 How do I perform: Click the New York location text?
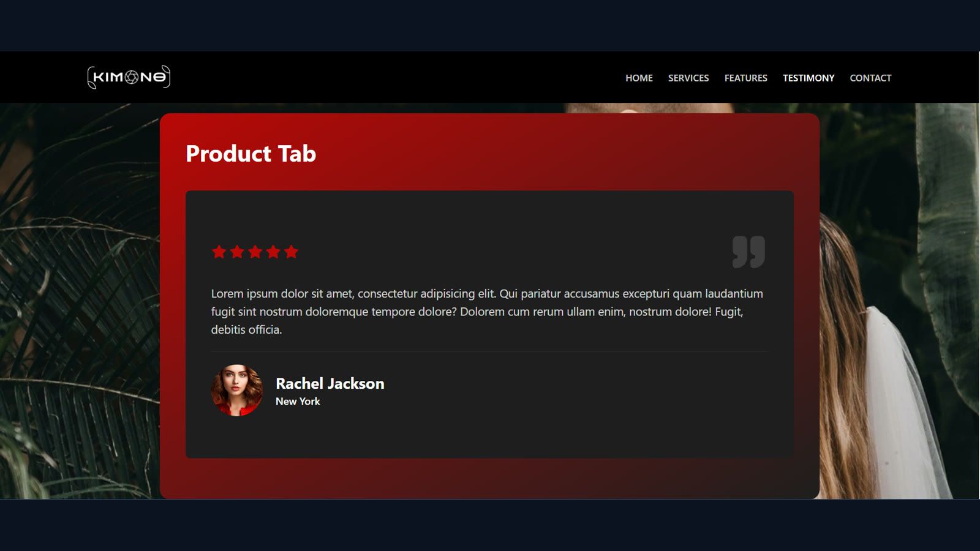[298, 401]
